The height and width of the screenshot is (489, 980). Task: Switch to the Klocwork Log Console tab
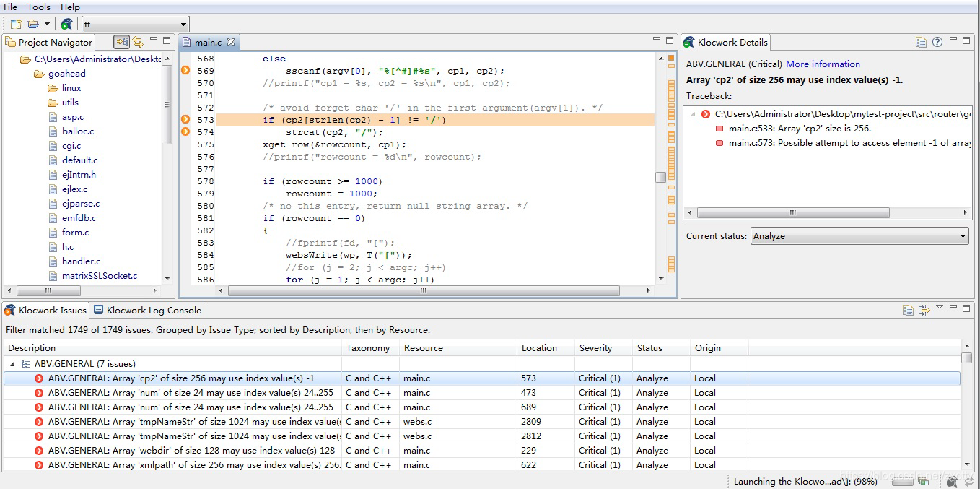pyautogui.click(x=147, y=310)
